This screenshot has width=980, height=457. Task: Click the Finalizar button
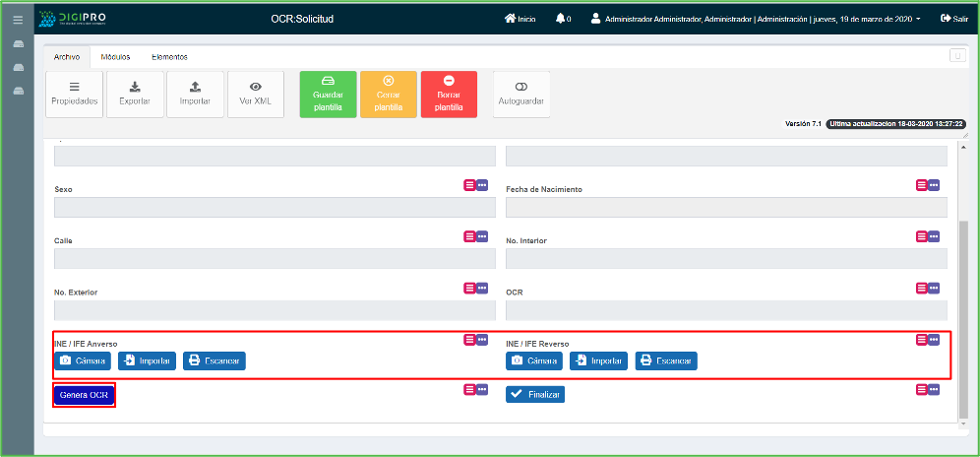click(x=535, y=394)
